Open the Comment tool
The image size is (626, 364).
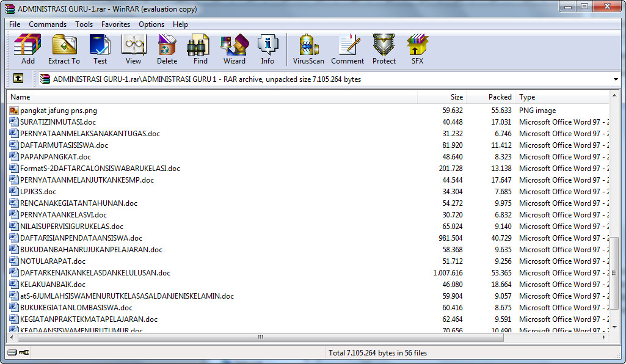pyautogui.click(x=348, y=49)
